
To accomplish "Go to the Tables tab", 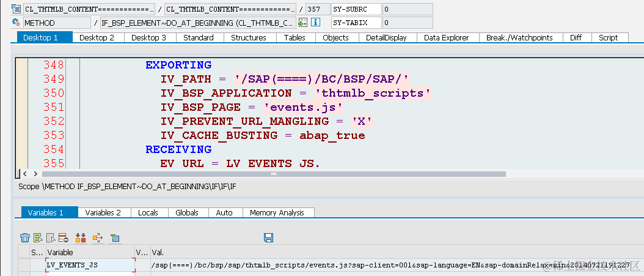I will click(x=295, y=37).
